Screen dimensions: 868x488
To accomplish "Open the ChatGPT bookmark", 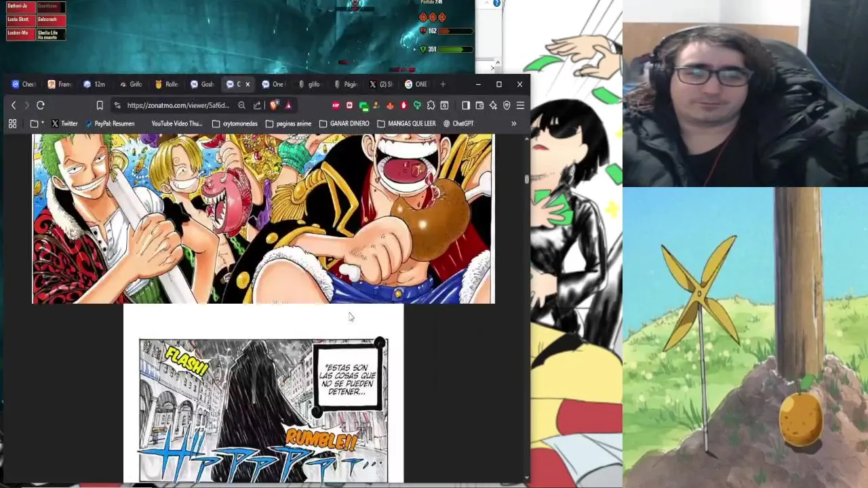I will point(458,123).
